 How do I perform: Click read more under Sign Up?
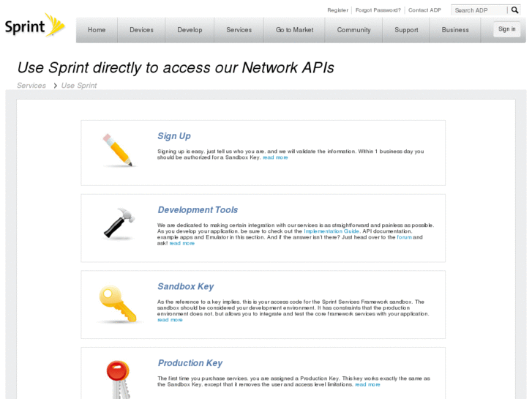coord(275,157)
